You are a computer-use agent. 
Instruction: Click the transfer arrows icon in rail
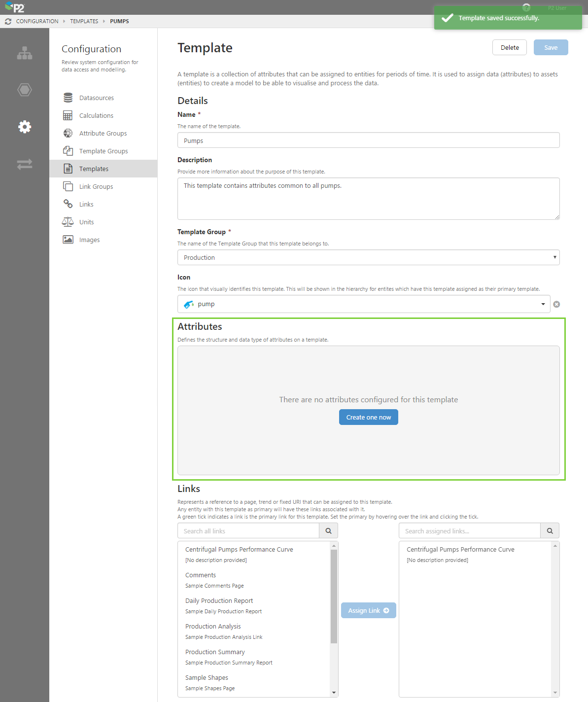point(24,164)
